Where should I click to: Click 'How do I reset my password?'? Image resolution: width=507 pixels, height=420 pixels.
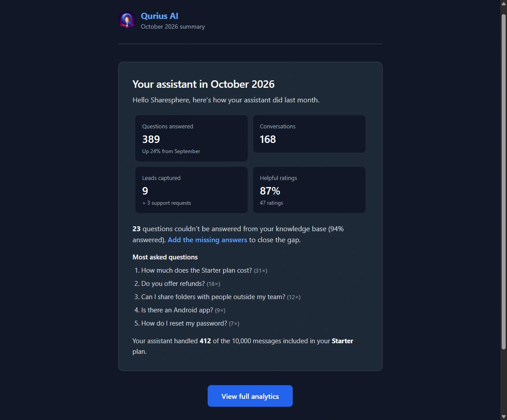pyautogui.click(x=184, y=323)
